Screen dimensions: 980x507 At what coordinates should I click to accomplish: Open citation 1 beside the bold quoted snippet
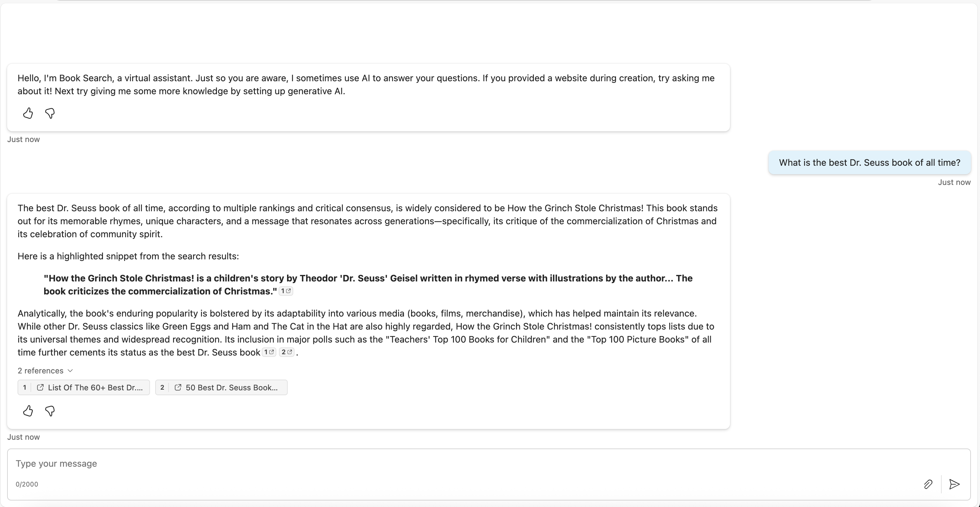[286, 291]
